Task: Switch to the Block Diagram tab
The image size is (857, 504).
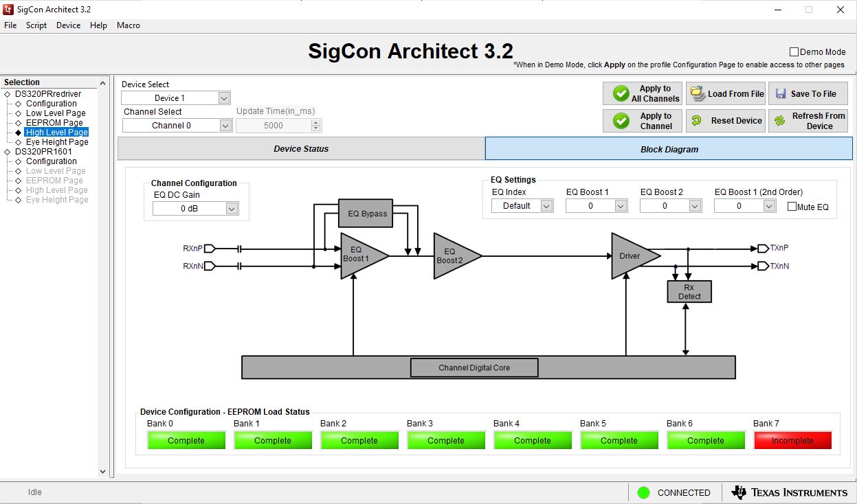Action: coord(669,149)
